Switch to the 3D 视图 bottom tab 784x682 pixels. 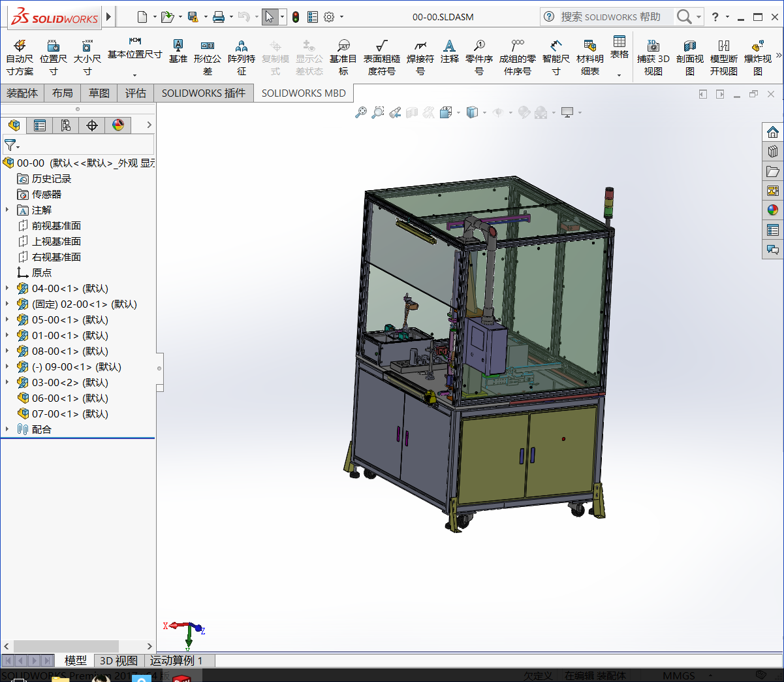coord(119,660)
